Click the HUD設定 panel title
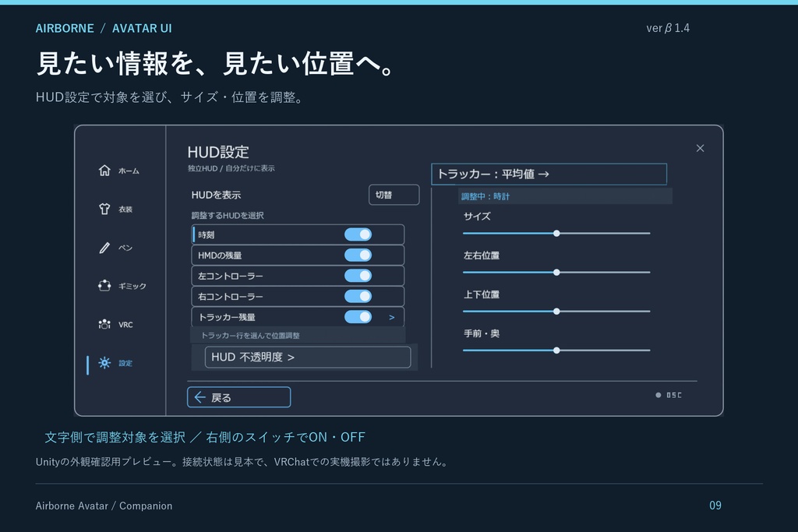The width and height of the screenshot is (798, 532). coord(218,152)
